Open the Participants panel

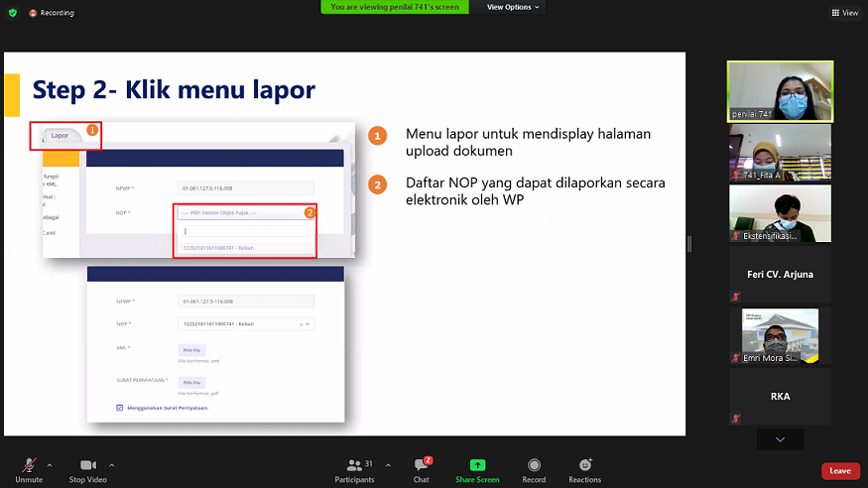click(354, 465)
